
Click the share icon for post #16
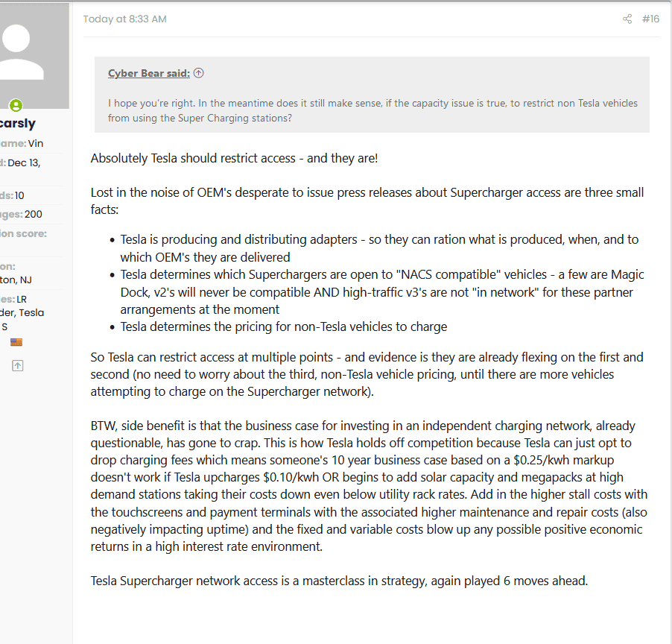(x=627, y=19)
